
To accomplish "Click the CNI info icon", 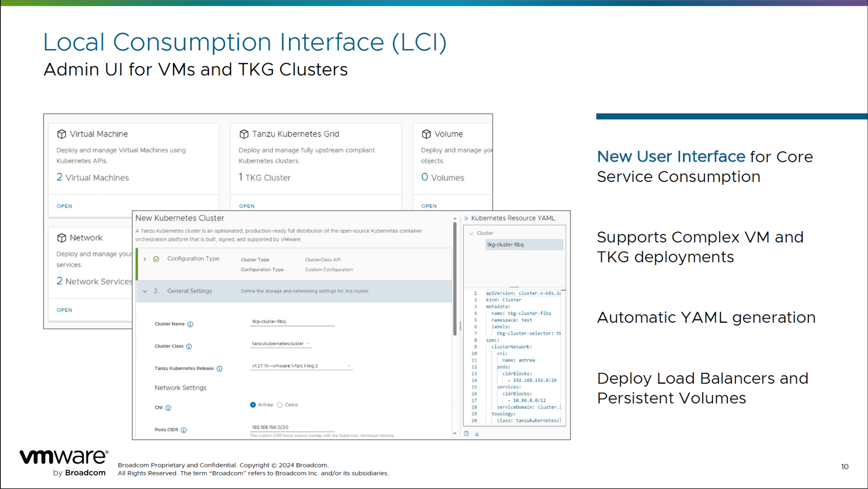I will 168,408.
